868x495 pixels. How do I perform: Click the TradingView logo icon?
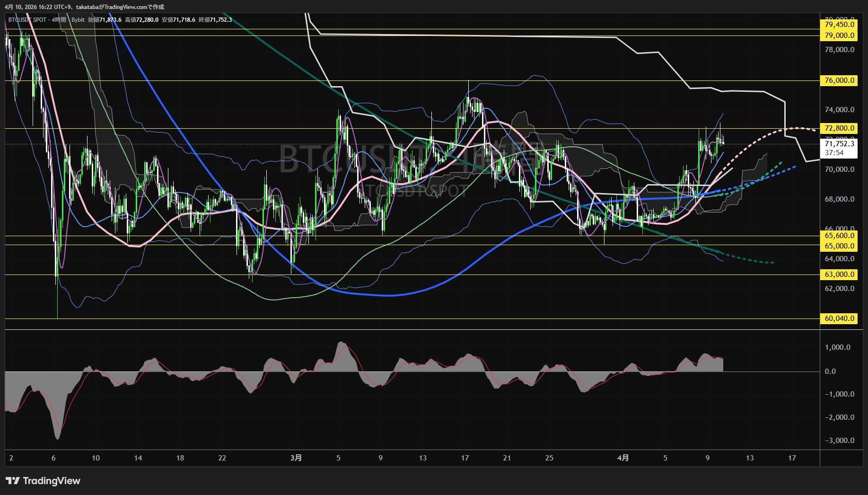(x=12, y=481)
